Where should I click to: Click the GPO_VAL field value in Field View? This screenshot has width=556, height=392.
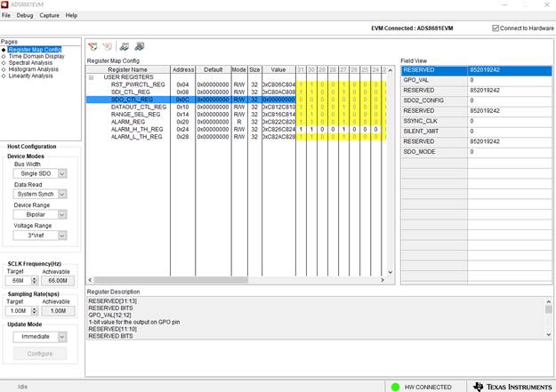[x=510, y=80]
